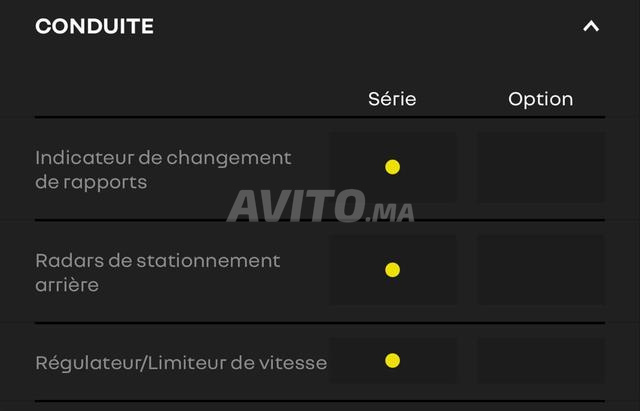Collapse the CONDUITE section with the chevron
The height and width of the screenshot is (411, 640).
591,27
